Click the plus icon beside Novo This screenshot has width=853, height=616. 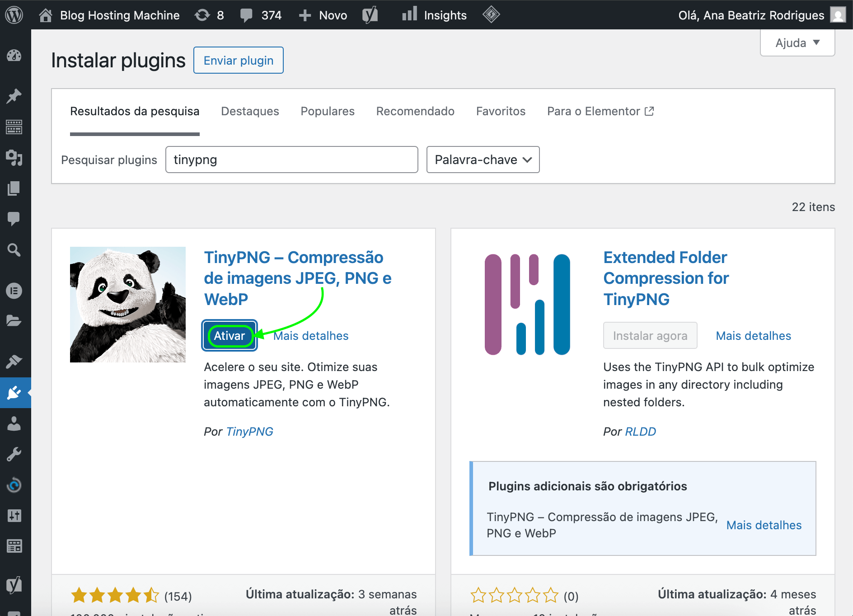point(305,15)
